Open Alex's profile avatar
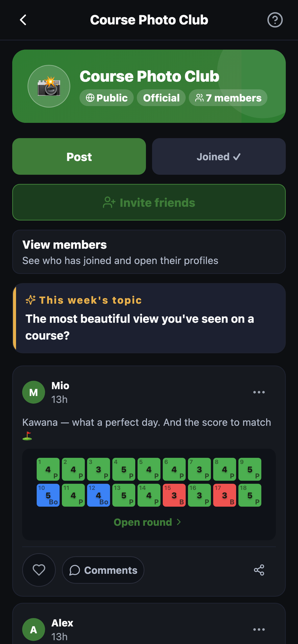This screenshot has height=644, width=298. pyautogui.click(x=34, y=629)
